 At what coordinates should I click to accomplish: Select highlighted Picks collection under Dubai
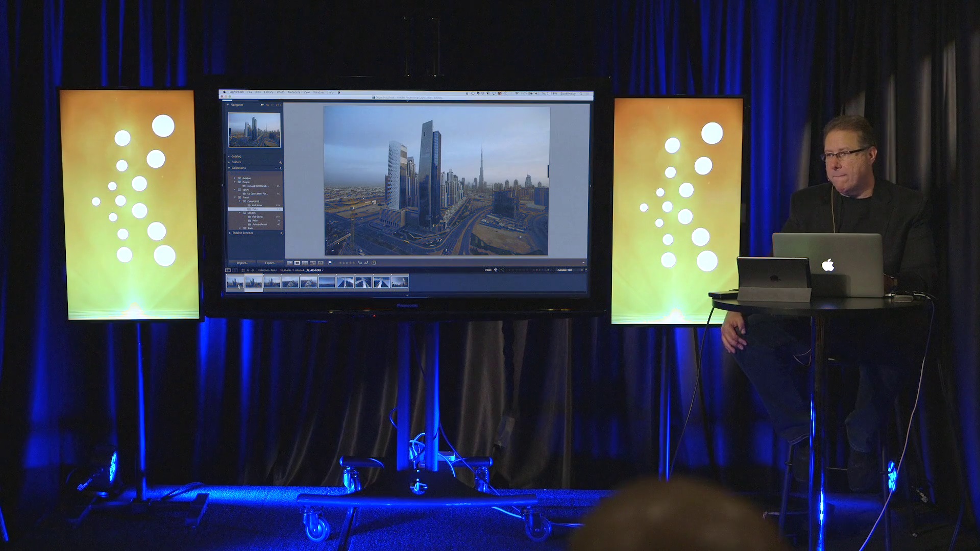pyautogui.click(x=255, y=209)
